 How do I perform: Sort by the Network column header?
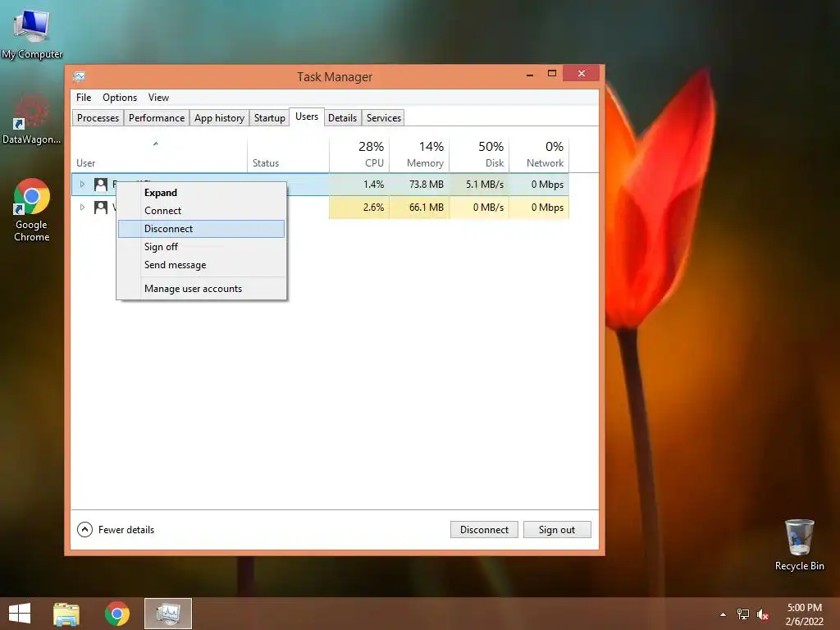pyautogui.click(x=540, y=155)
